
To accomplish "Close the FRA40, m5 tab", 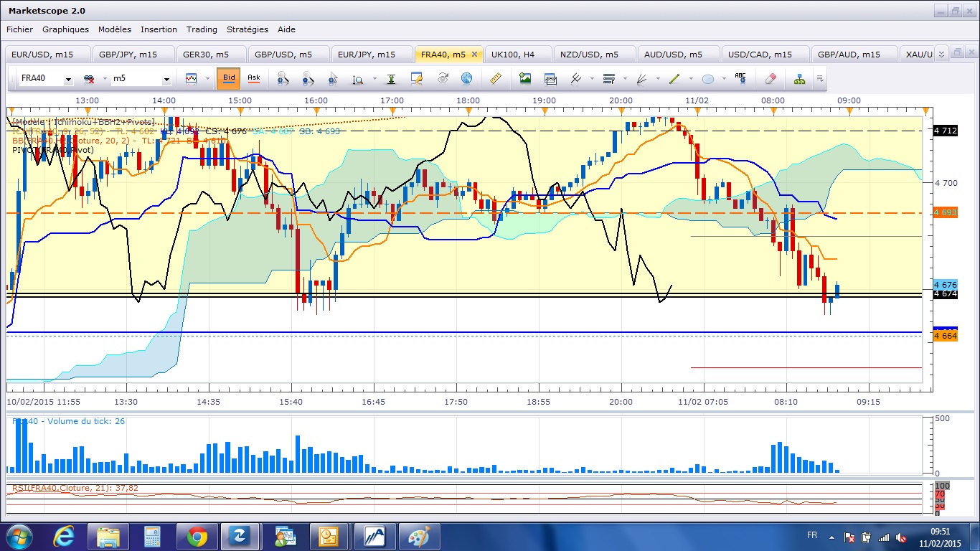I will point(473,55).
